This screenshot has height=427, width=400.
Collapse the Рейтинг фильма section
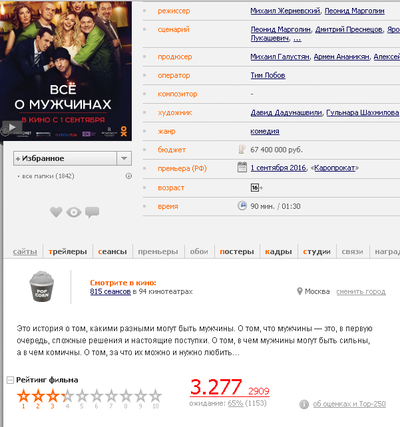[10, 380]
